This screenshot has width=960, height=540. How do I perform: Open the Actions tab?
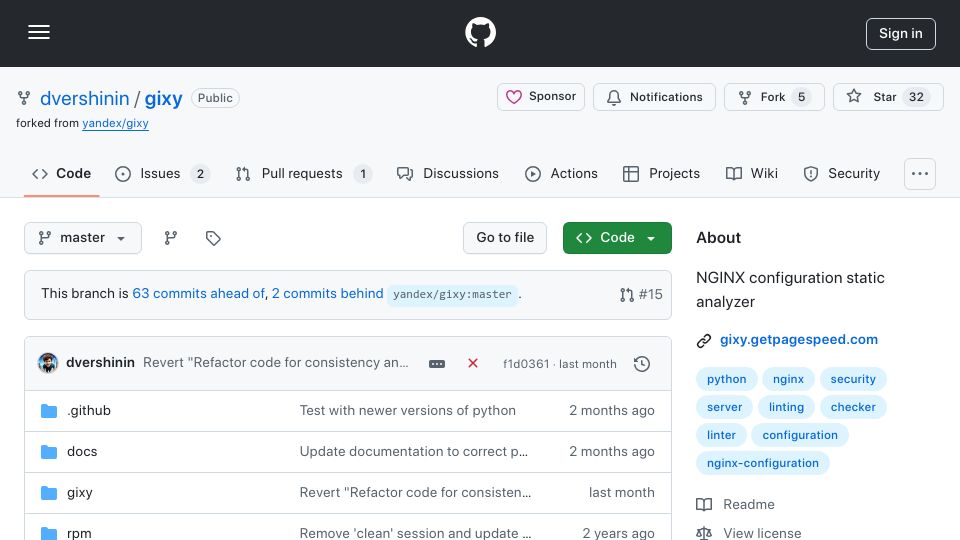561,174
